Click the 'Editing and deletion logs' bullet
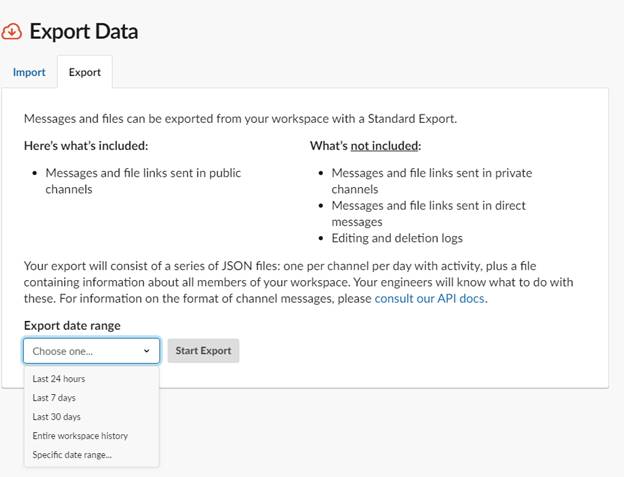Image resolution: width=624 pixels, height=477 pixels. click(397, 238)
